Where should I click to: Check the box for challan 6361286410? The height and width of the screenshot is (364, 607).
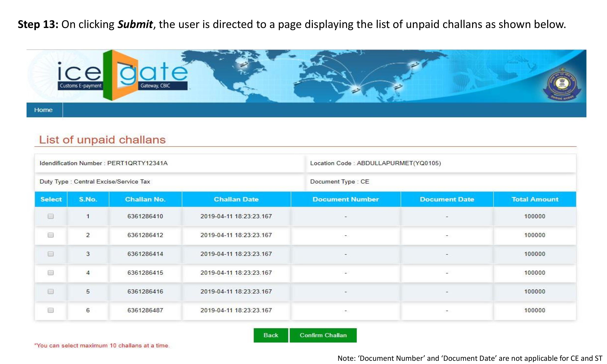[51, 216]
